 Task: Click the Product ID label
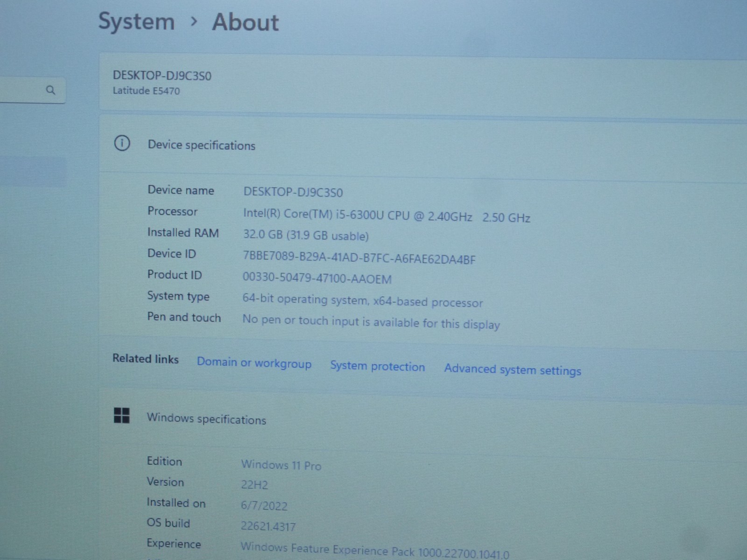(175, 275)
